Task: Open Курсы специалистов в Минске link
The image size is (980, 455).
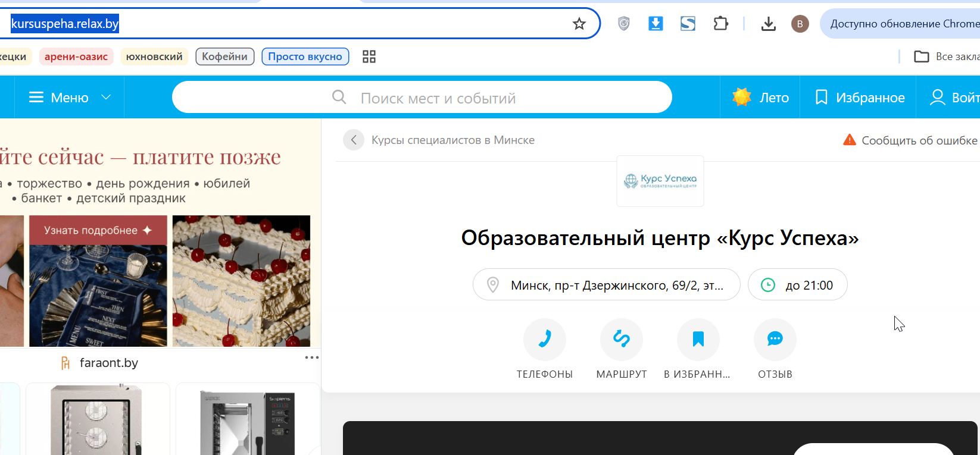Action: pyautogui.click(x=453, y=140)
